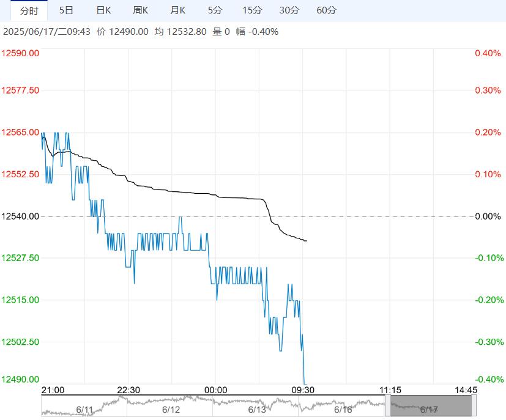
Task: Click the 09:30 time axis label
Action: coord(303,390)
